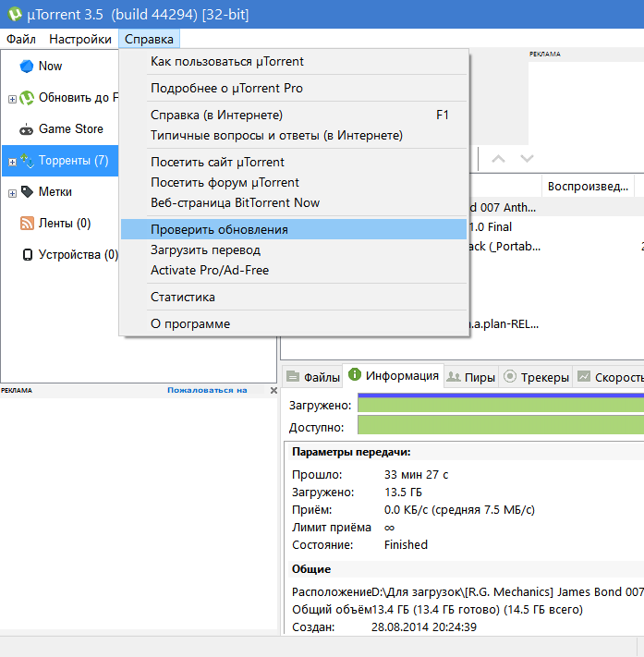Switch to the Файлы tab
The image size is (644, 657).
tap(312, 377)
